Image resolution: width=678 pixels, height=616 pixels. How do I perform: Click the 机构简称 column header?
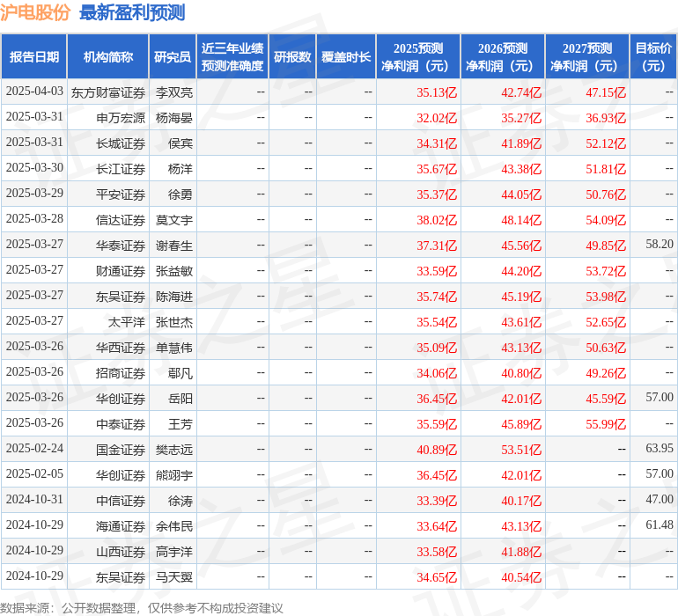(x=108, y=57)
